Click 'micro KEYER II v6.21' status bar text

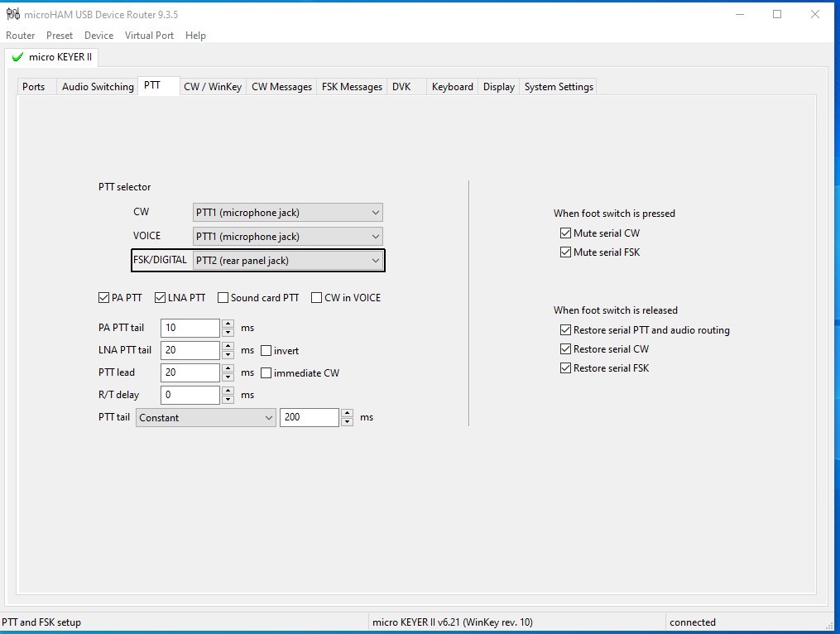tap(453, 622)
